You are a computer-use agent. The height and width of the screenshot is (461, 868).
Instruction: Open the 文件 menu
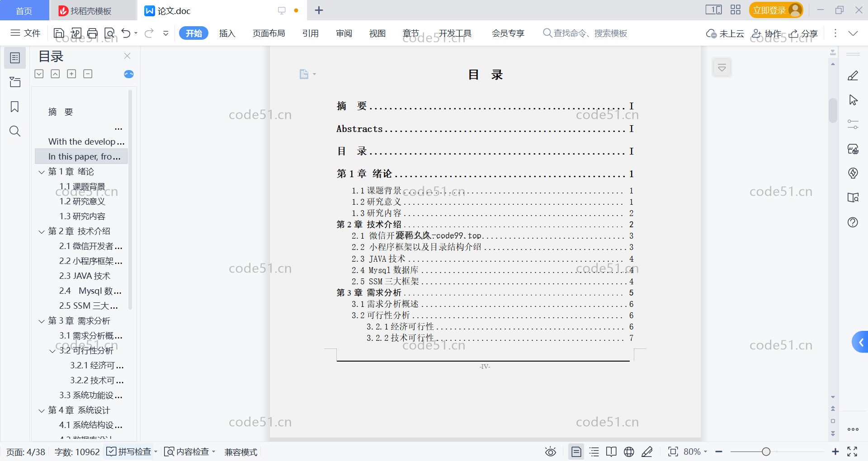[26, 33]
